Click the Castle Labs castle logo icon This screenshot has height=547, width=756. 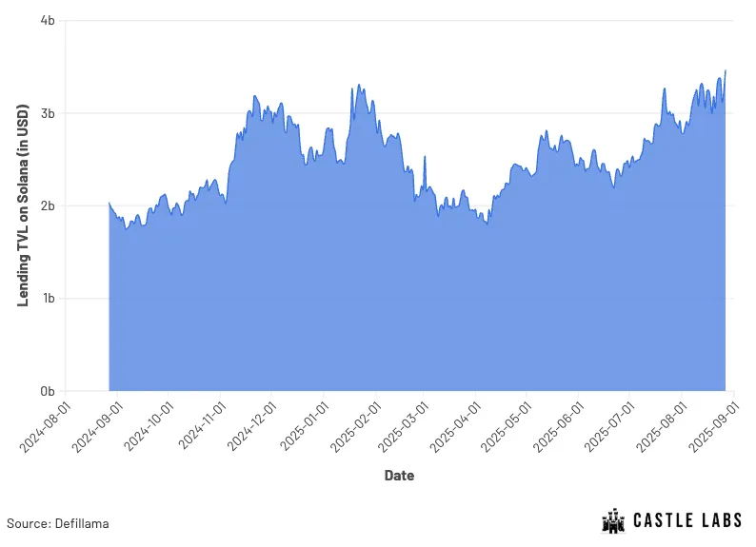pyautogui.click(x=613, y=520)
